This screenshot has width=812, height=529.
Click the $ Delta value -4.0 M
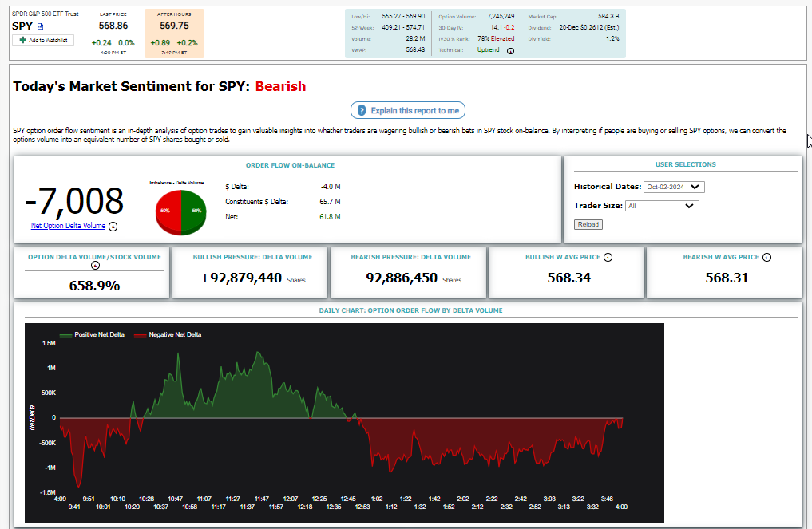coord(331,187)
